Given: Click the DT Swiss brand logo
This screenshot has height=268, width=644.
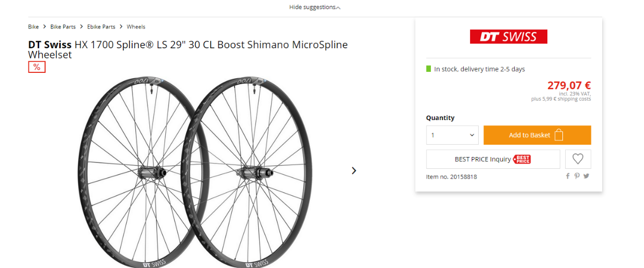Looking at the screenshot, I should pos(508,36).
